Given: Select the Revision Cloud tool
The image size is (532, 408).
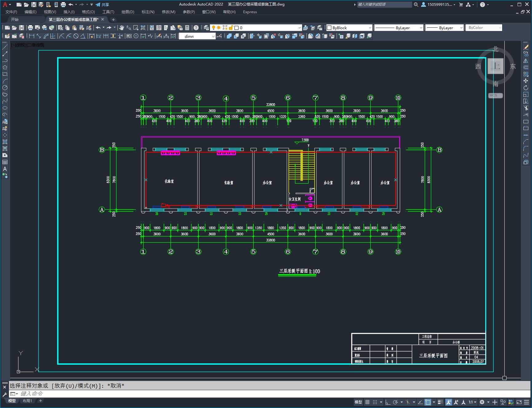Looking at the screenshot, I should coord(5,94).
